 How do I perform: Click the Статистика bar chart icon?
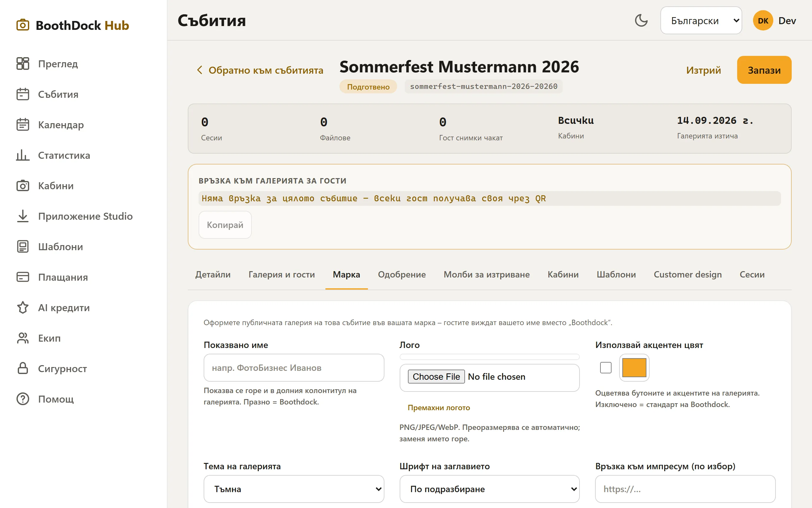point(23,155)
